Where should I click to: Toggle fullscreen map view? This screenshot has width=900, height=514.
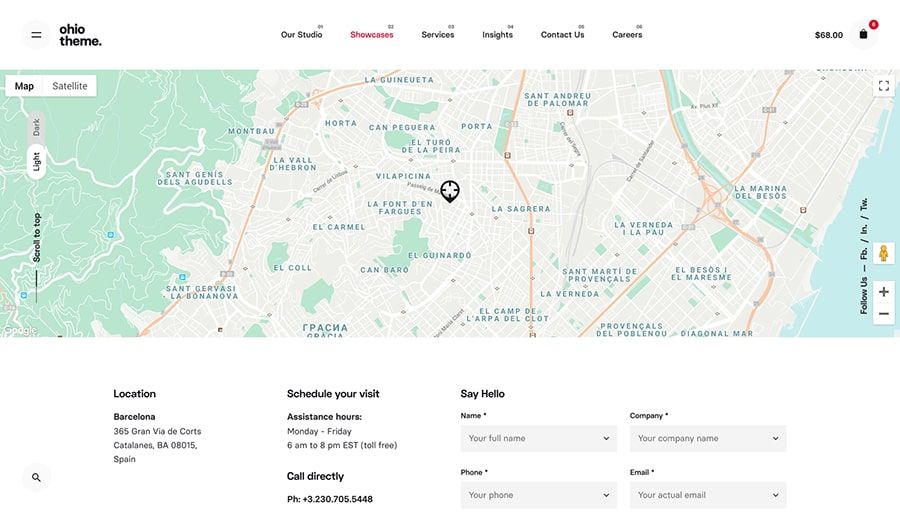click(x=883, y=86)
